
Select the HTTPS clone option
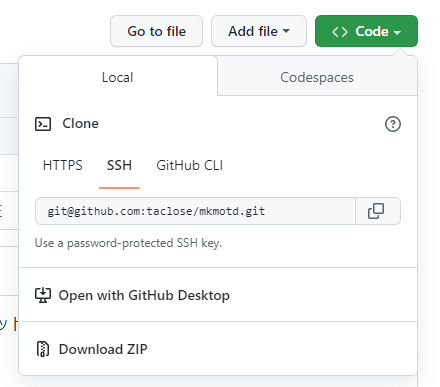(x=62, y=165)
